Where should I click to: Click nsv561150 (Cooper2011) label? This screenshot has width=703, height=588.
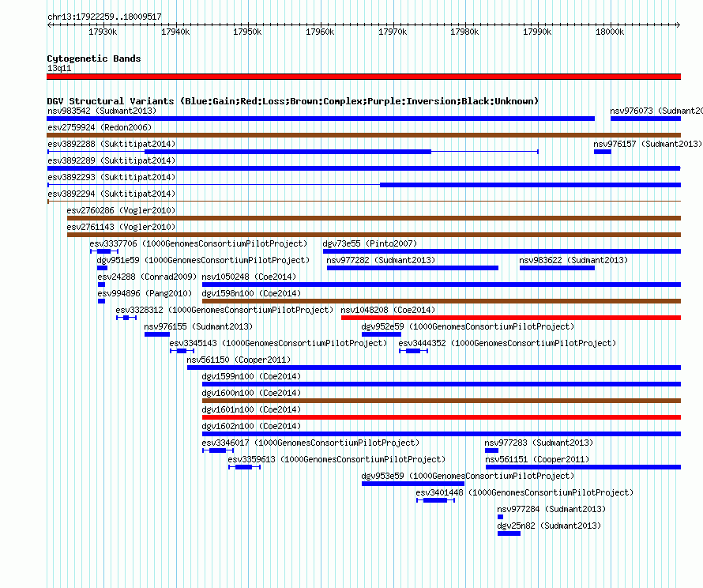239,360
